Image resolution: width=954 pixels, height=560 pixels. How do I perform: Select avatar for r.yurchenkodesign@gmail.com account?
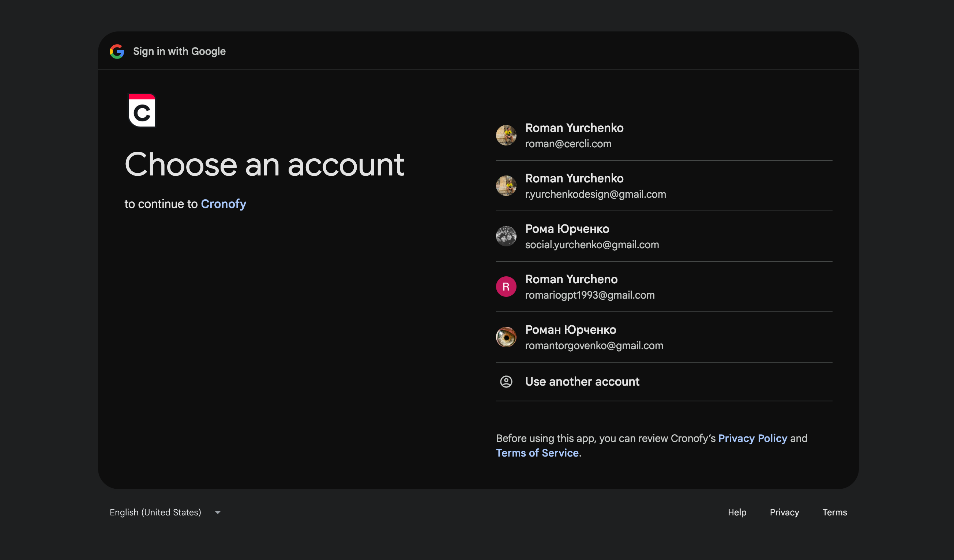[506, 186]
